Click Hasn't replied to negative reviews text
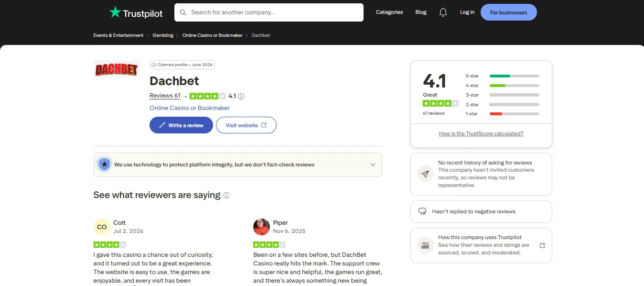 point(473,211)
